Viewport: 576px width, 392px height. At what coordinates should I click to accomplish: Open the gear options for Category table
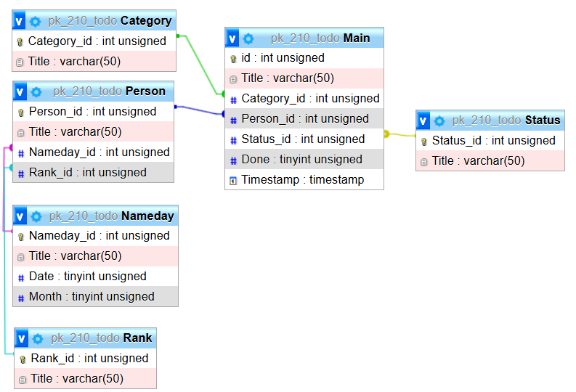[x=36, y=21]
